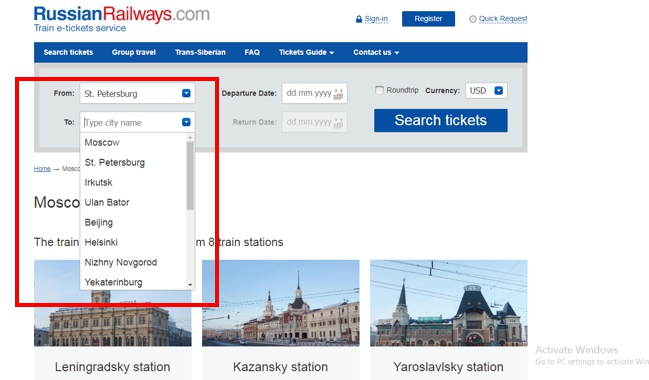This screenshot has width=649, height=380.
Task: Open the Search tickets nav item
Action: tap(68, 52)
